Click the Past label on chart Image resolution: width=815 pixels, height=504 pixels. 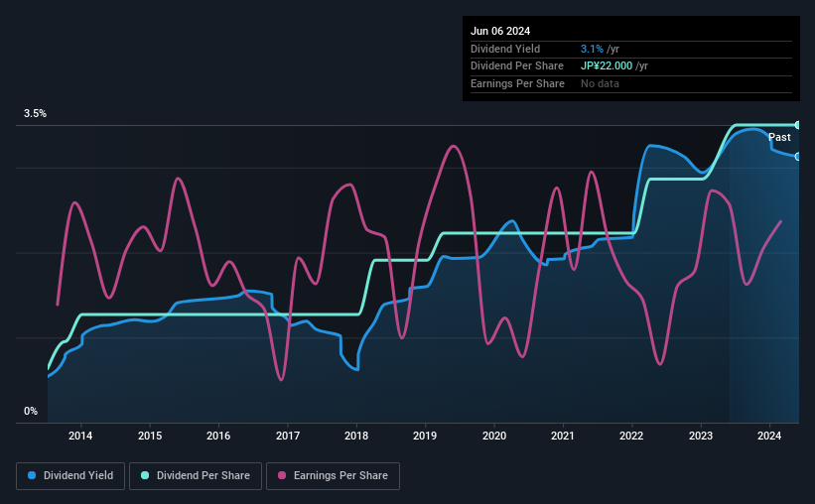[779, 137]
